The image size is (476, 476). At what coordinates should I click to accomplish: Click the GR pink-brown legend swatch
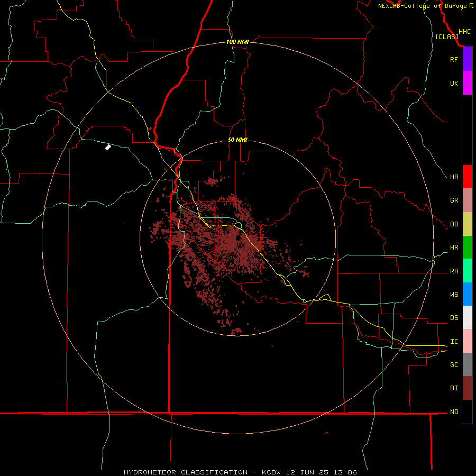click(467, 200)
